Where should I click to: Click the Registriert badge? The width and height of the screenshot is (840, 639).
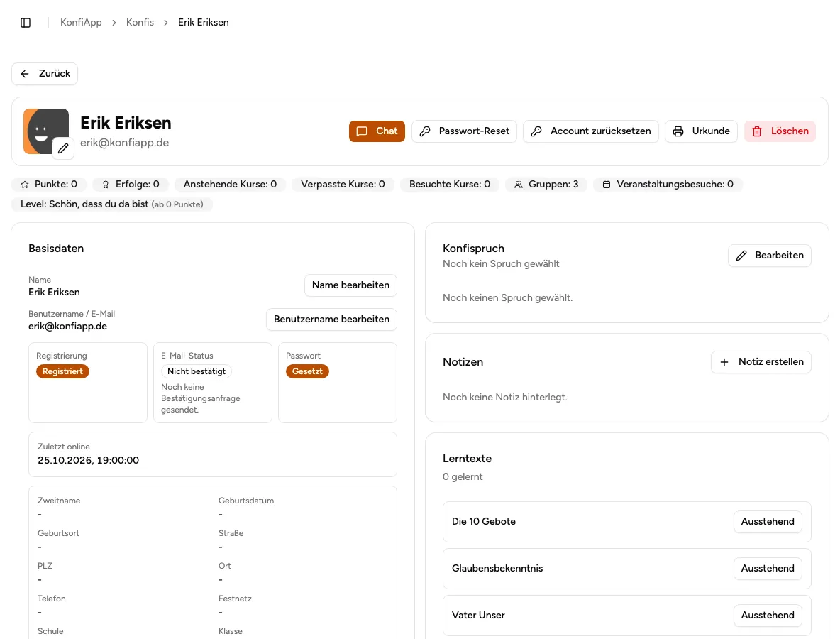tap(62, 371)
